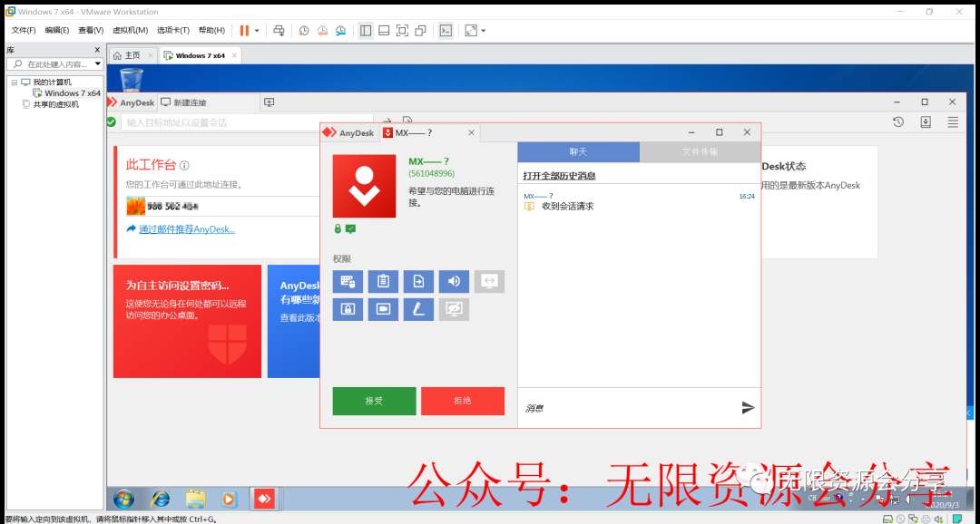The image size is (980, 524).
Task: Collapse the 我的计算机 tree node
Action: click(x=14, y=82)
